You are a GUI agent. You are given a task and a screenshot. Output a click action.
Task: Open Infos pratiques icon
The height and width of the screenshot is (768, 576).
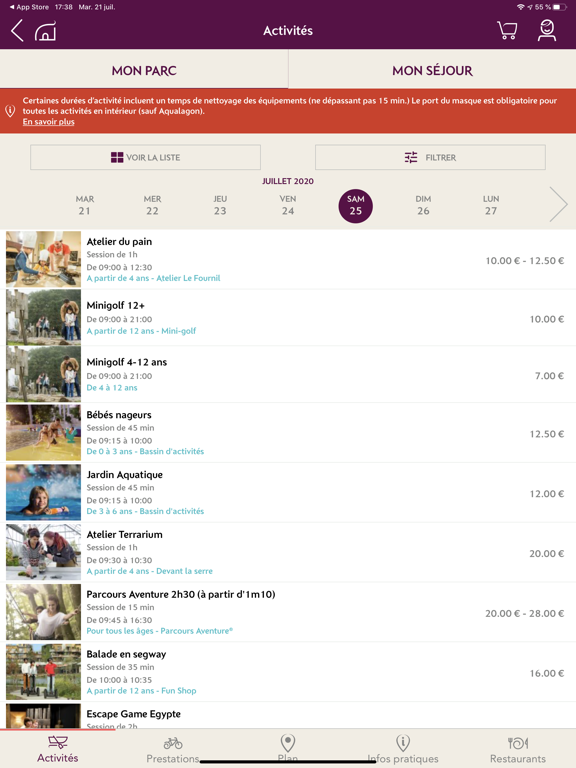click(403, 743)
